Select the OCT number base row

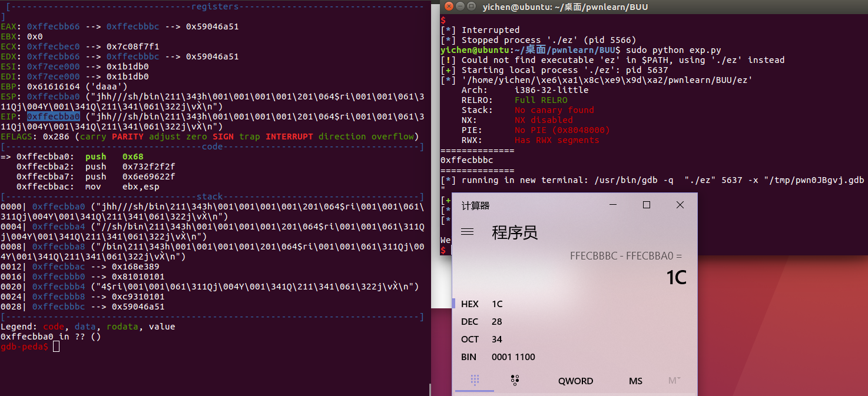point(574,339)
